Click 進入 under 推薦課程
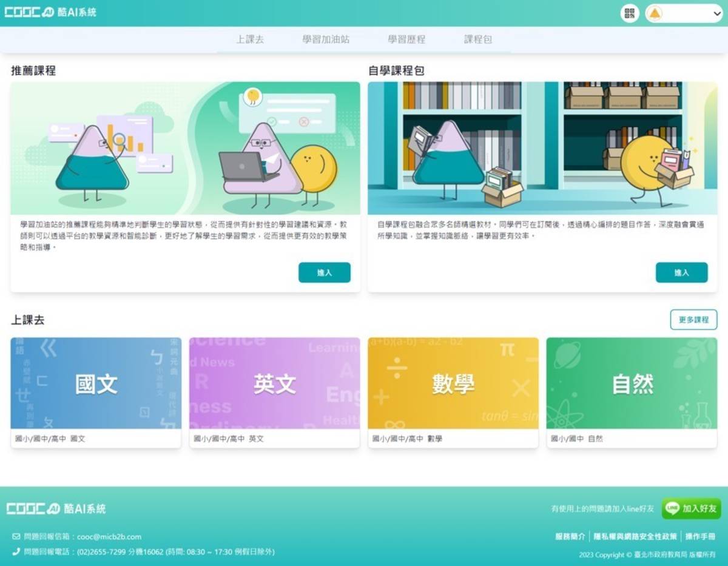Screen dimensions: 728x566 coord(325,272)
